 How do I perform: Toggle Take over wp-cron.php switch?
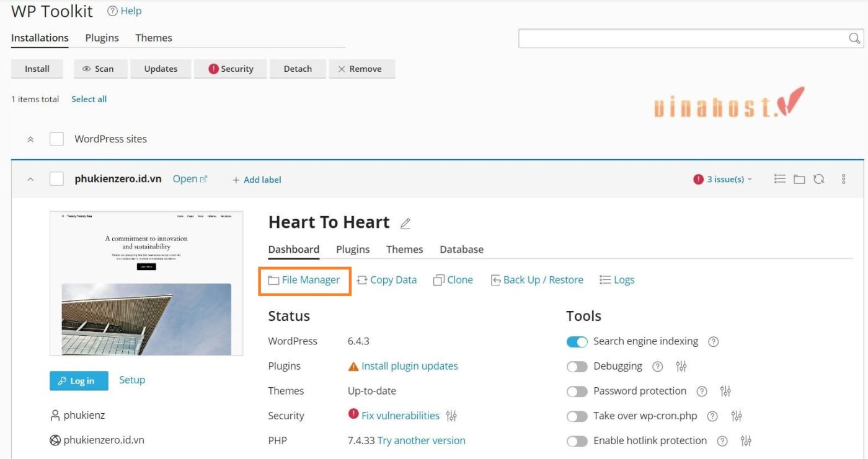click(x=577, y=416)
